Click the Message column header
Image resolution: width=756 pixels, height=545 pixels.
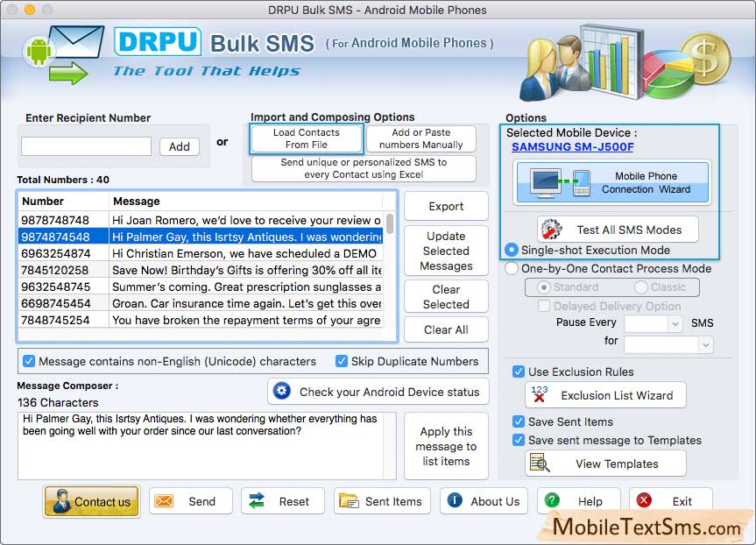tap(246, 202)
